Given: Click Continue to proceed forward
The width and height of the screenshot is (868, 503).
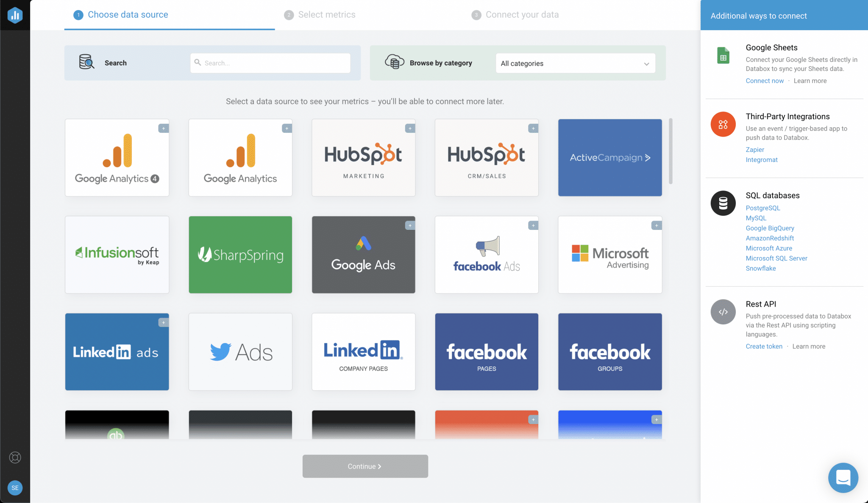Looking at the screenshot, I should pyautogui.click(x=365, y=466).
